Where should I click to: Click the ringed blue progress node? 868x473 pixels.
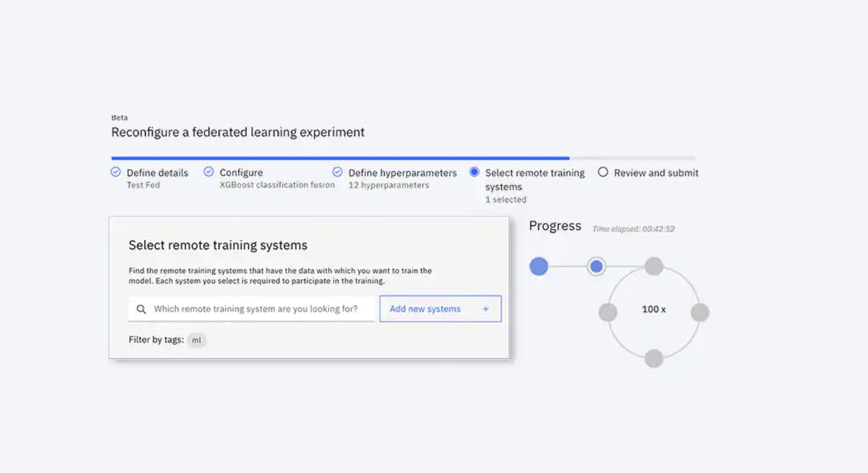click(596, 266)
